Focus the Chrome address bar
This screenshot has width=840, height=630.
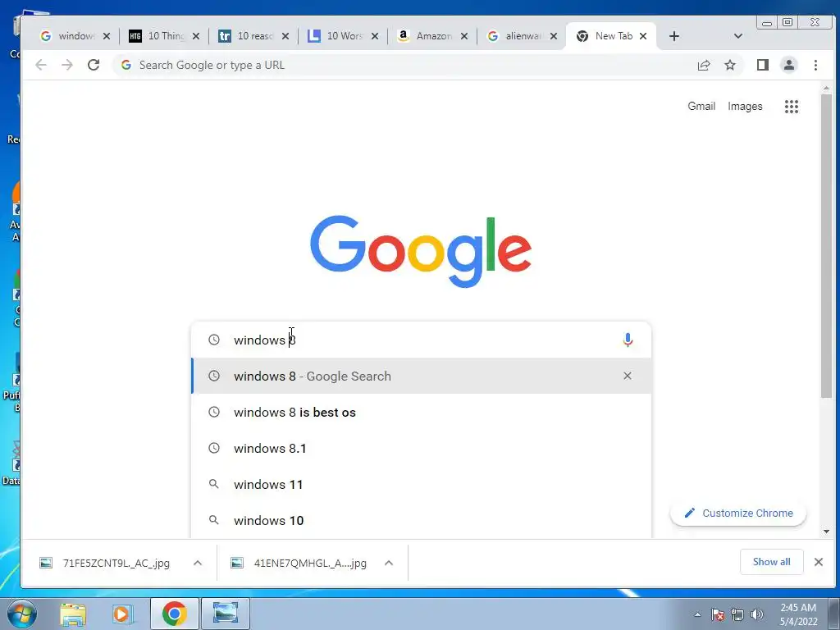402,65
